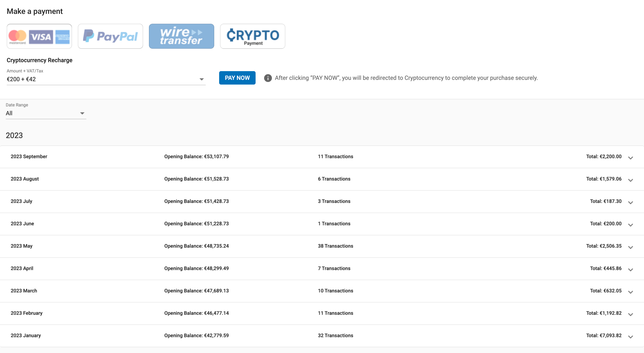Viewport: 644px width, 353px height.
Task: Click the PAY NOW button
Action: coord(237,78)
